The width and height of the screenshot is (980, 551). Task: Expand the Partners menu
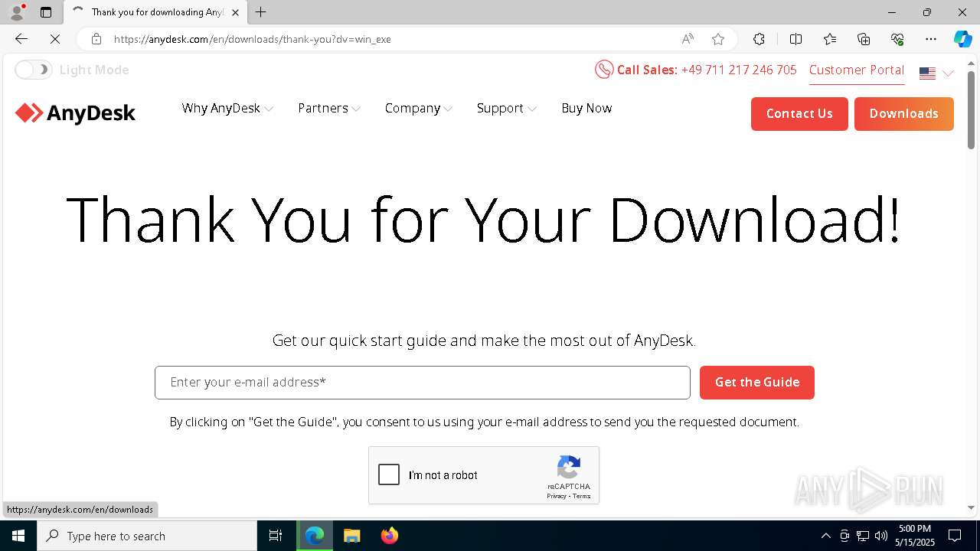(x=329, y=108)
